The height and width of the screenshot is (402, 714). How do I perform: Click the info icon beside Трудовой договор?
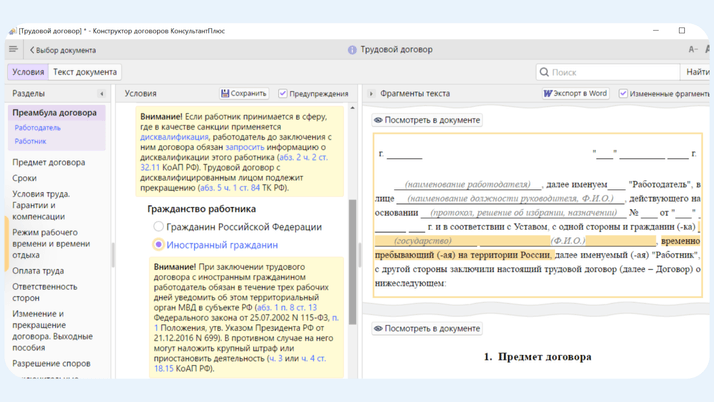(x=352, y=49)
